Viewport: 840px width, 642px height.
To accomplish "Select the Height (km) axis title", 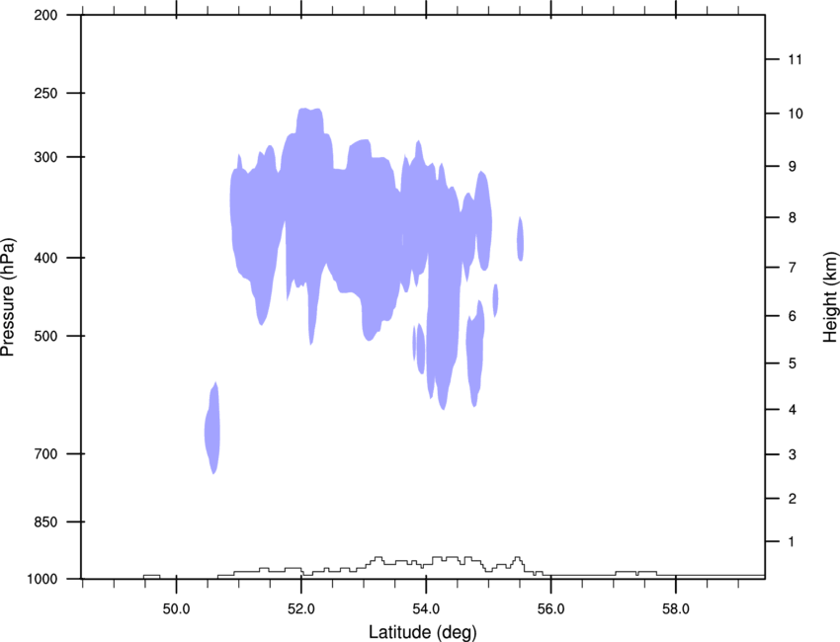I will coord(830,296).
